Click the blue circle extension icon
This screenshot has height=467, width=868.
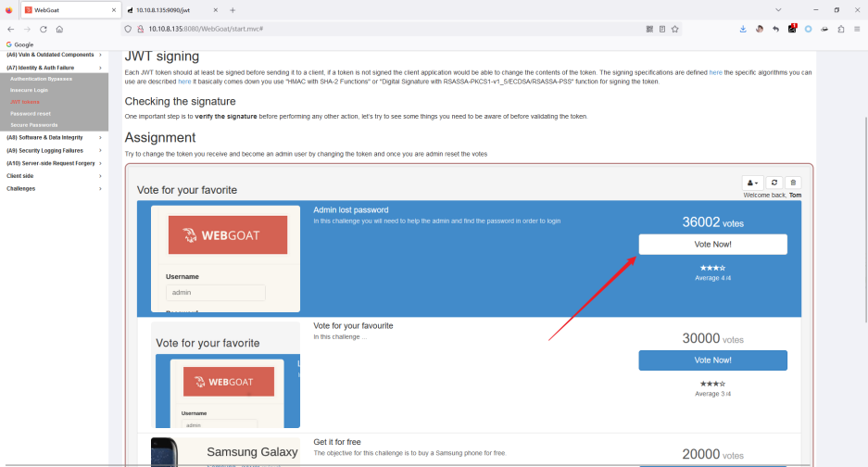point(808,29)
